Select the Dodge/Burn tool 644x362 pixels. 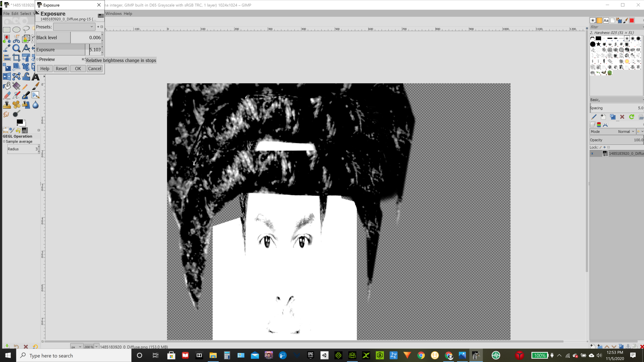point(16,114)
